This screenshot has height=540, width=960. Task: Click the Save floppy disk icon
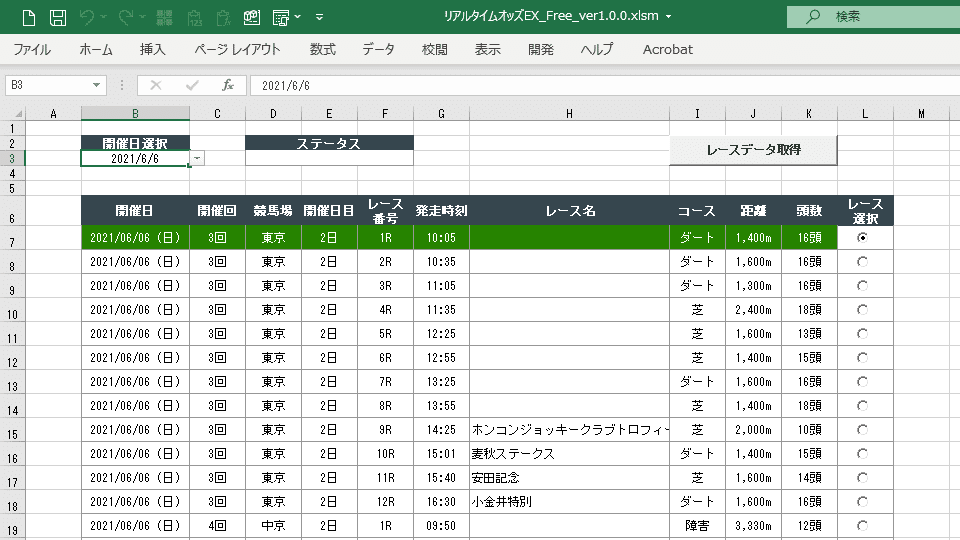point(58,18)
